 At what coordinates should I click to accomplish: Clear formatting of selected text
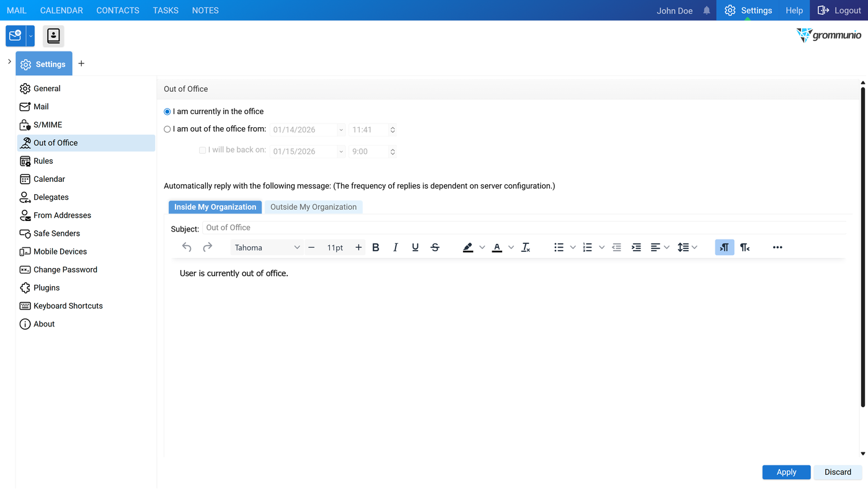(526, 248)
